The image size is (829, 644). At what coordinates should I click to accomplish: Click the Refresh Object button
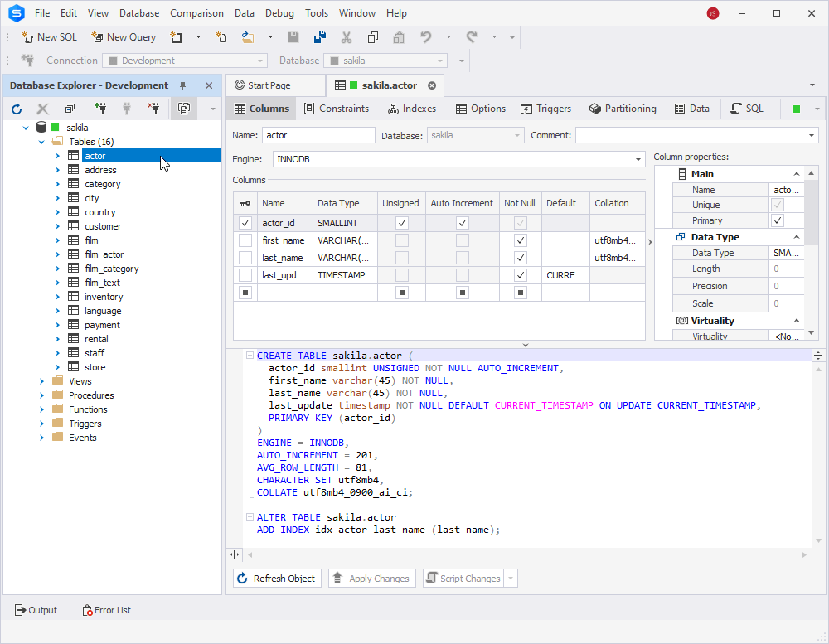(276, 578)
